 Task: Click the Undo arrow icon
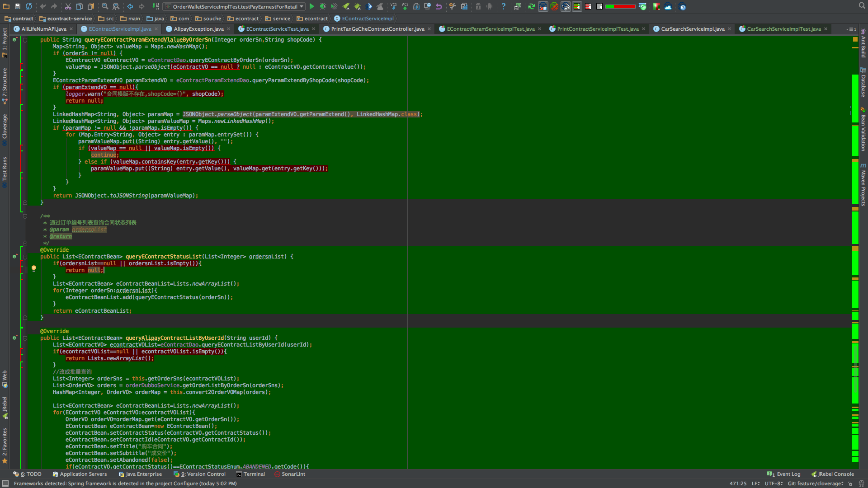(x=43, y=6)
